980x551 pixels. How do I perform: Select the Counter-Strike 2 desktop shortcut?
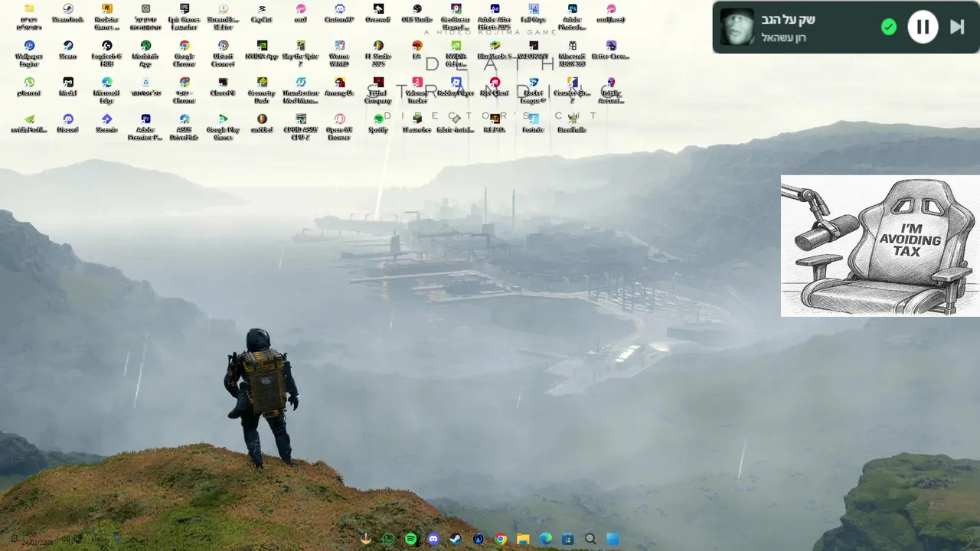pyautogui.click(x=572, y=88)
